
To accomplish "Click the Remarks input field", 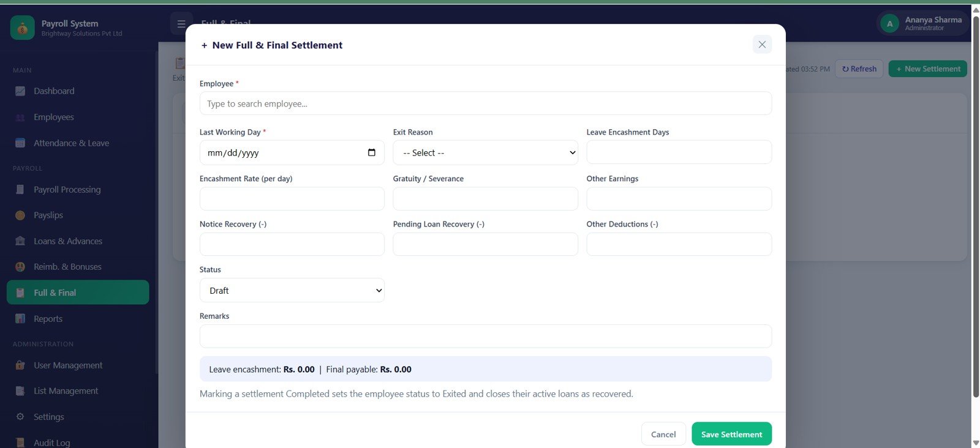I will pos(485,336).
